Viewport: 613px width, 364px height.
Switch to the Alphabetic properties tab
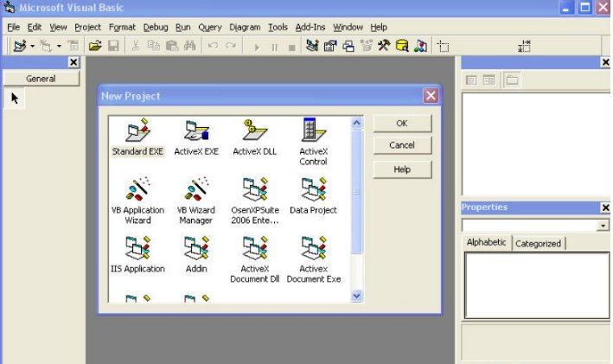(x=486, y=242)
